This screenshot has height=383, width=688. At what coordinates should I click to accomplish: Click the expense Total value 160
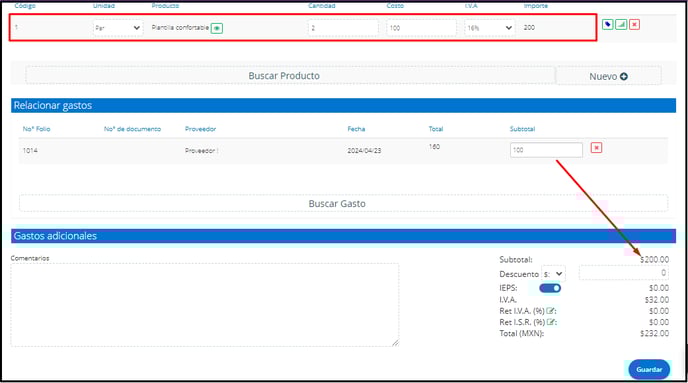[x=434, y=147]
